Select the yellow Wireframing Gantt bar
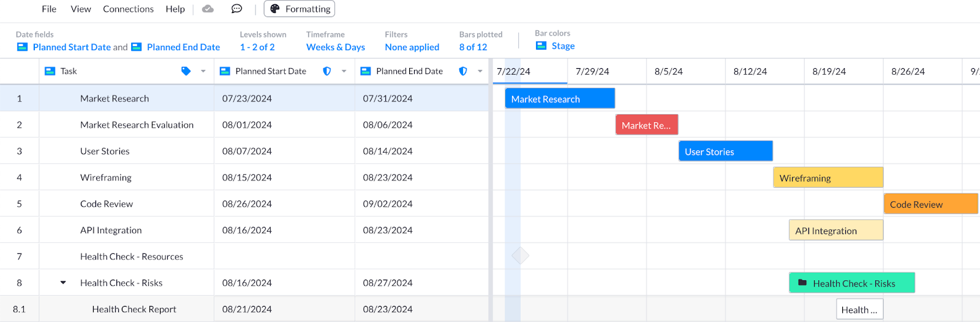Image resolution: width=980 pixels, height=322 pixels. [x=828, y=178]
